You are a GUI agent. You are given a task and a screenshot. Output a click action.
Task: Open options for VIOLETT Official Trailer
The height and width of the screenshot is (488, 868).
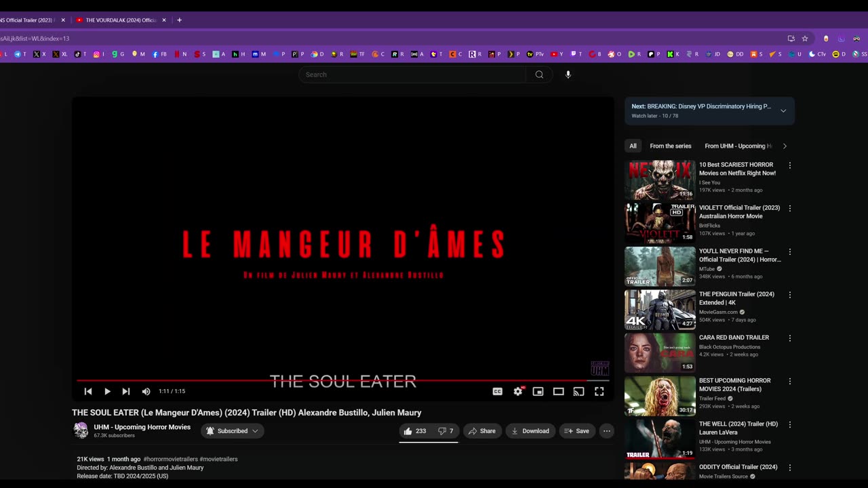[789, 209]
